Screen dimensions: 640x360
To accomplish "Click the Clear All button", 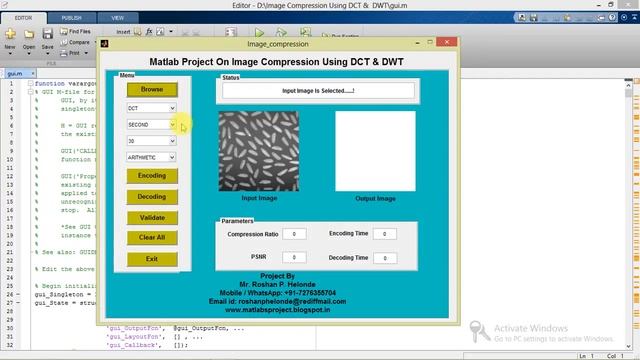I will pyautogui.click(x=152, y=237).
